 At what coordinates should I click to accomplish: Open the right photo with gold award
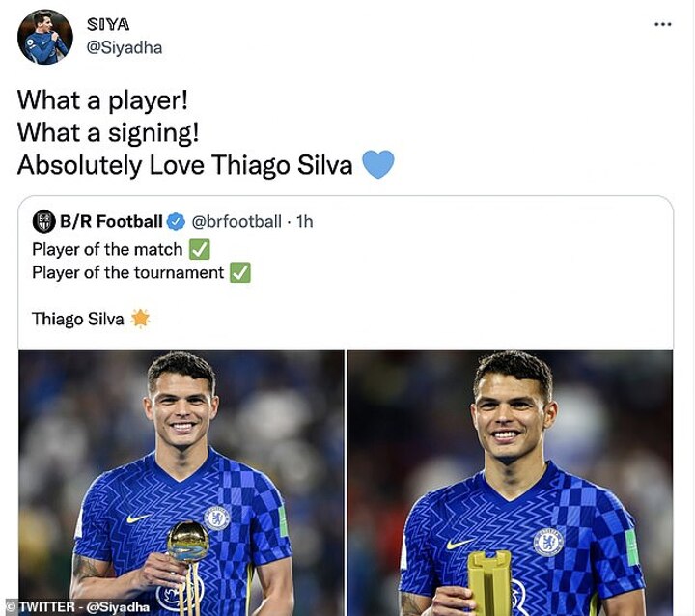pos(510,483)
